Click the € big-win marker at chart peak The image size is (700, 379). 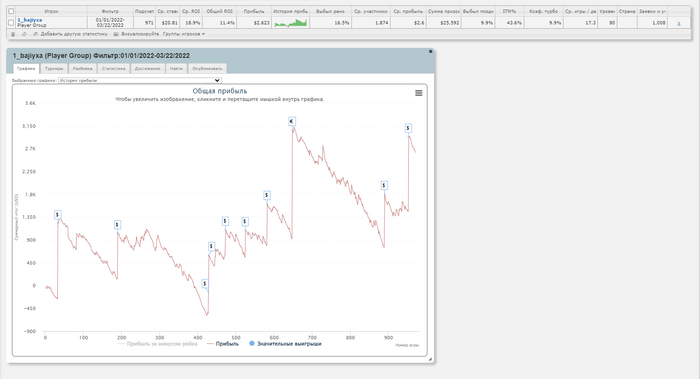[292, 121]
